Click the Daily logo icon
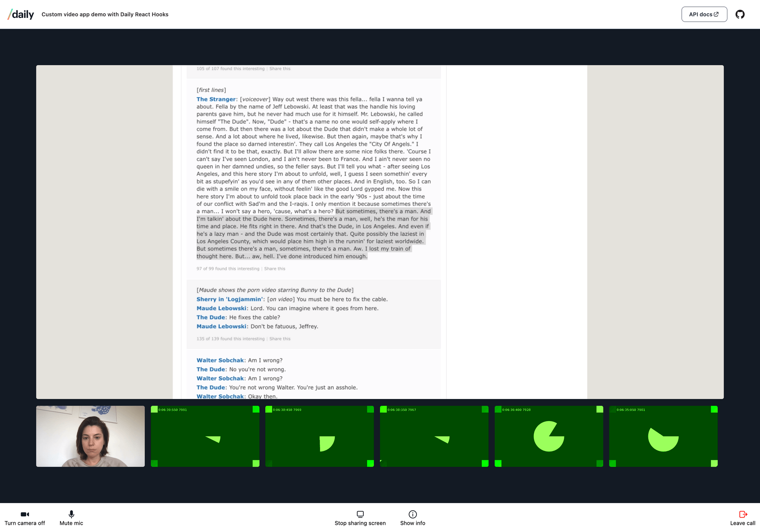760x532 pixels. 20,14
